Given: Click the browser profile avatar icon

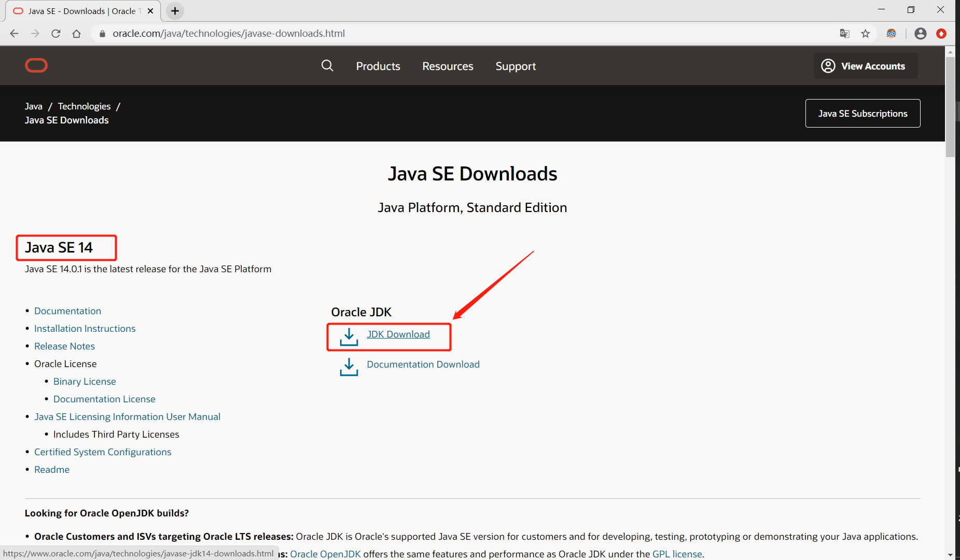Looking at the screenshot, I should pos(921,33).
